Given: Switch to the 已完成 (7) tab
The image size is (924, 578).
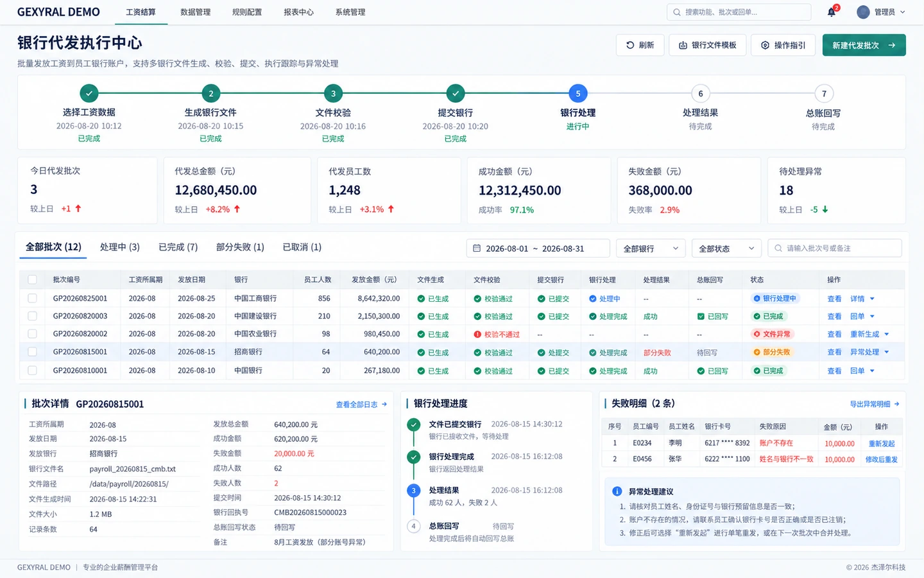Looking at the screenshot, I should pos(178,247).
